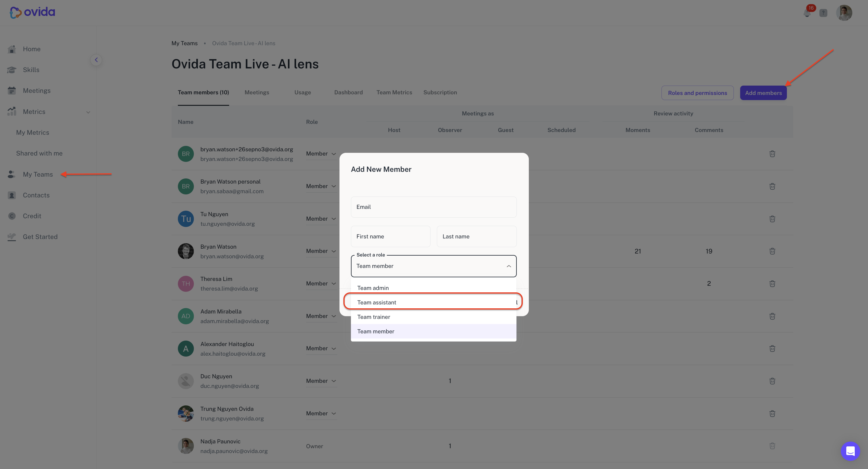Viewport: 868px width, 469px height.
Task: Remove Duc Nguyen using trash icon
Action: tap(772, 381)
